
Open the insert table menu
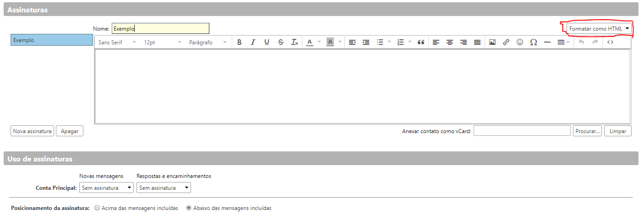pos(563,42)
